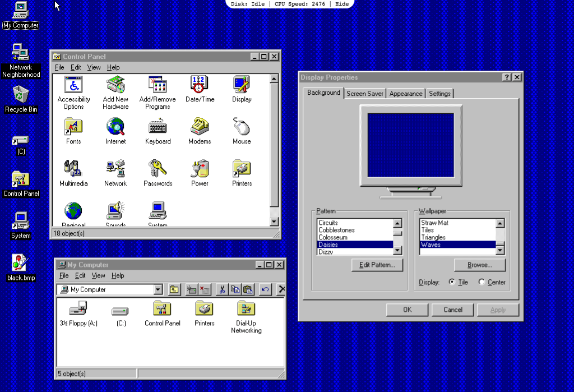Open black.bmp on the desktop
The height and width of the screenshot is (392, 574).
point(20,264)
